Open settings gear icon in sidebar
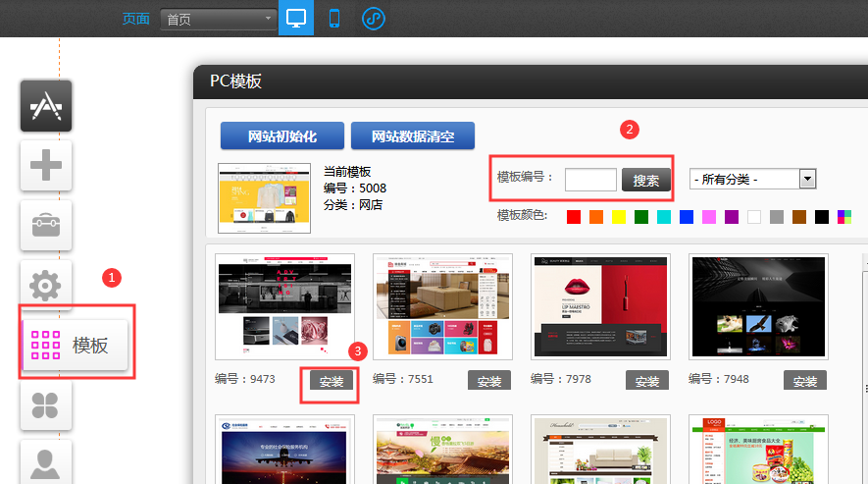868x484 pixels. pyautogui.click(x=46, y=286)
